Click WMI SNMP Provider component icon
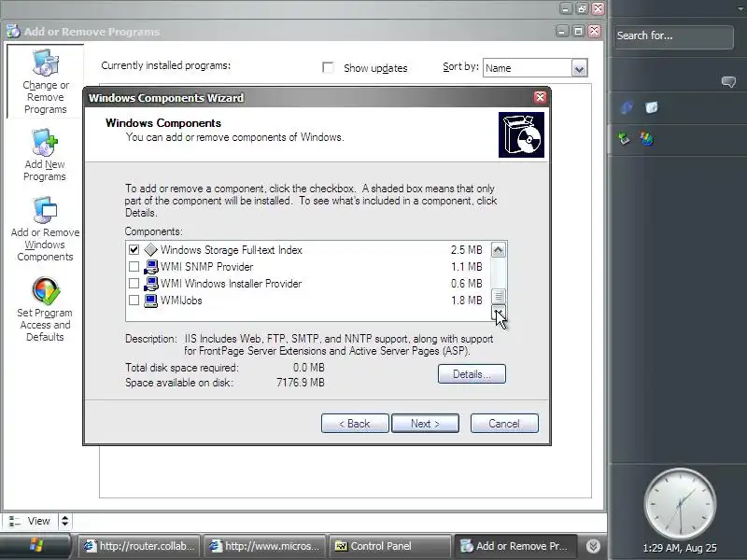Screen dimensions: 747x560 point(150,267)
